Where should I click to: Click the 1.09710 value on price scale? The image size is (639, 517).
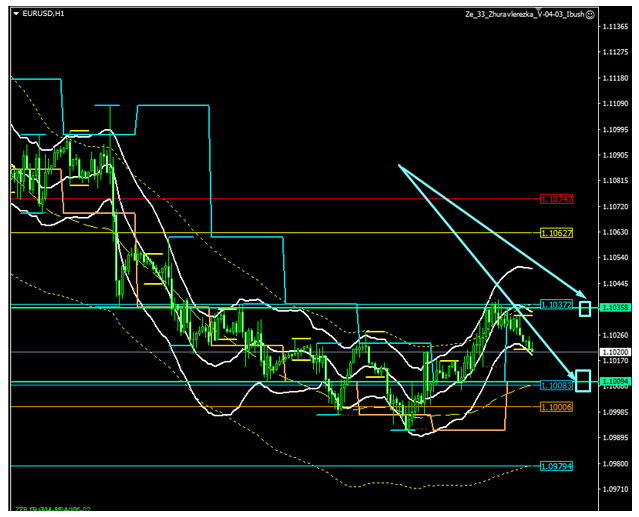615,490
